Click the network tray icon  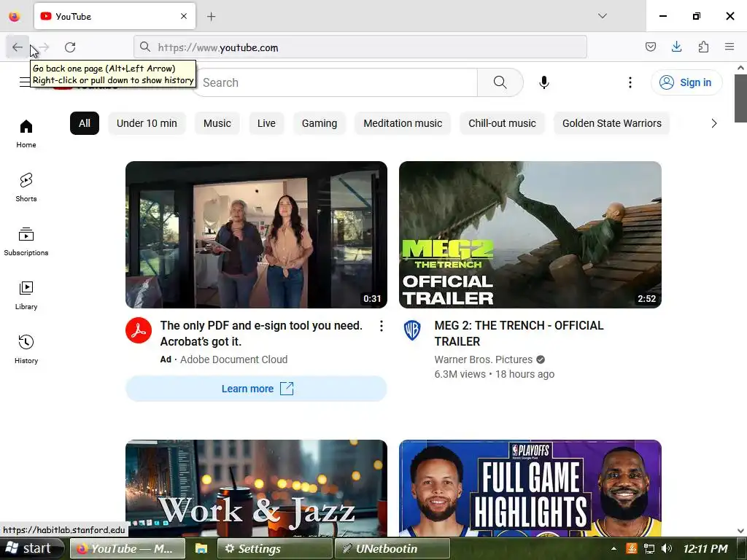coord(649,548)
